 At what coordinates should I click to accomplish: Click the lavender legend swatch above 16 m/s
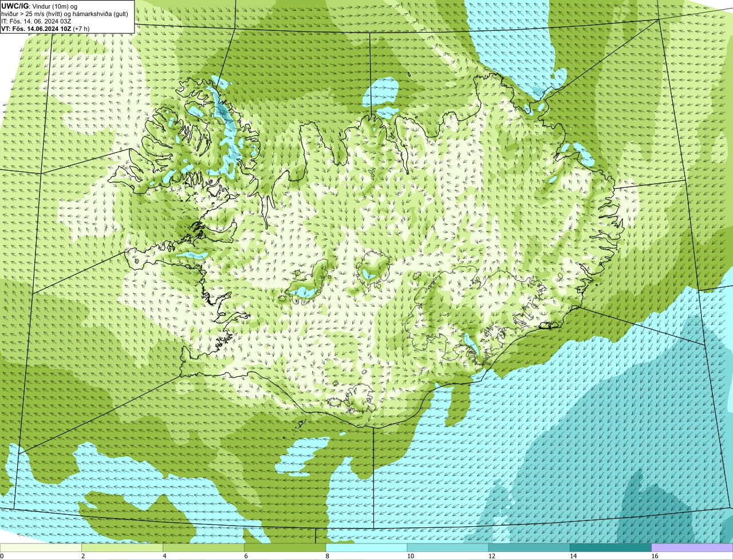[x=692, y=547]
